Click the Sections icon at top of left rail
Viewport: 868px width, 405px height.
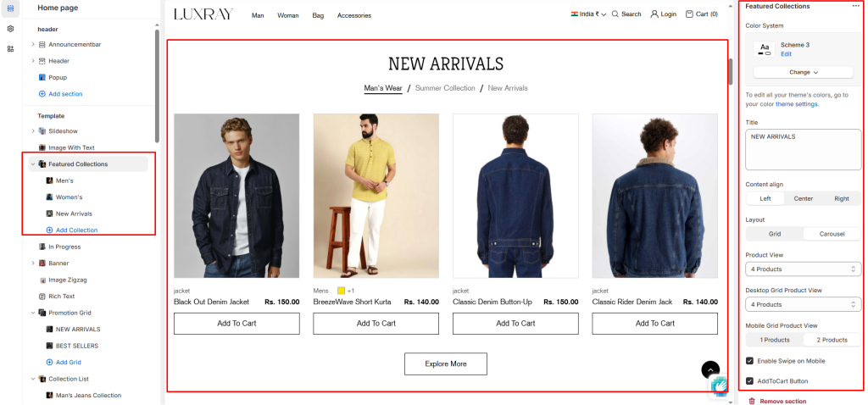(x=10, y=8)
